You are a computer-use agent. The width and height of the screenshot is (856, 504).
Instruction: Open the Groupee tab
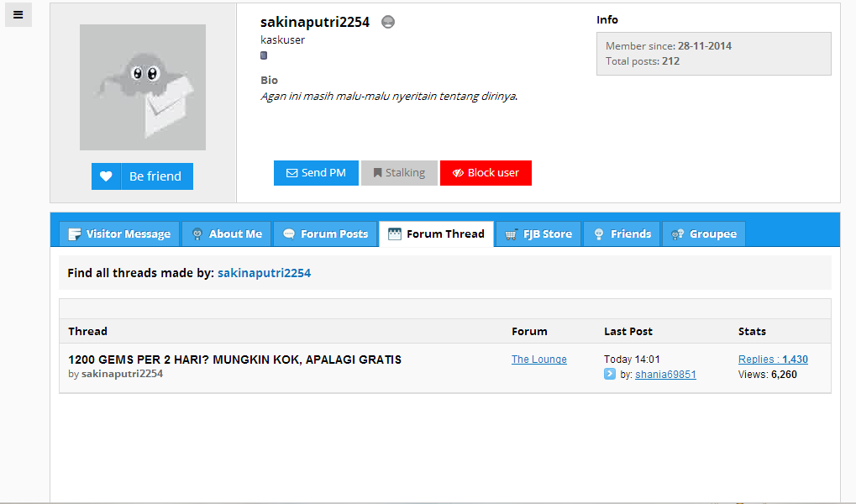point(704,234)
